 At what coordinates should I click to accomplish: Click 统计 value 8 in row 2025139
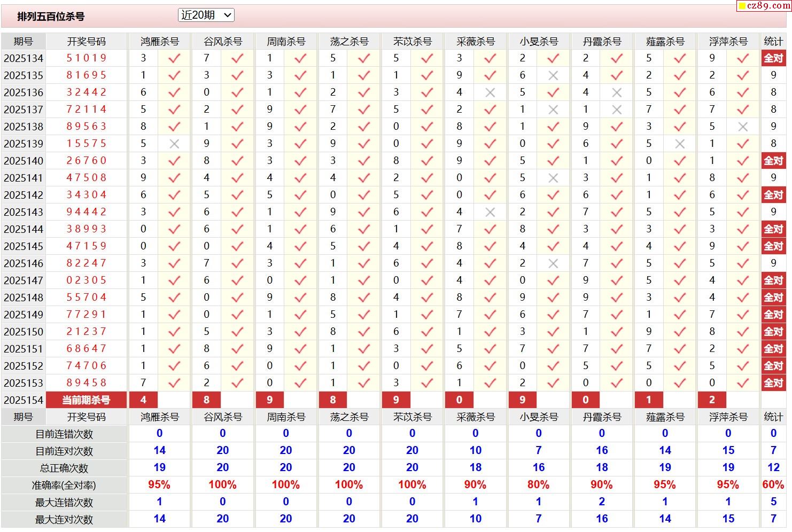773,144
